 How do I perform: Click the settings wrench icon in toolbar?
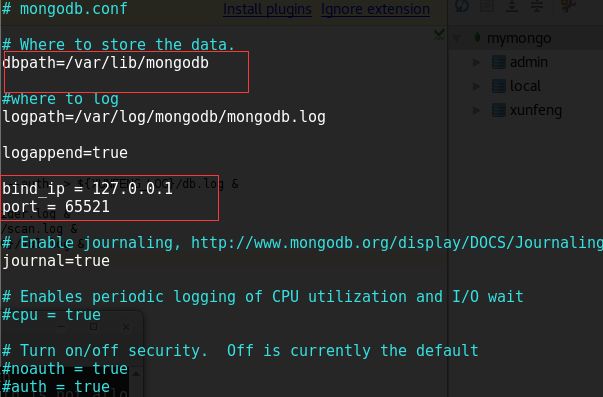[568, 5]
